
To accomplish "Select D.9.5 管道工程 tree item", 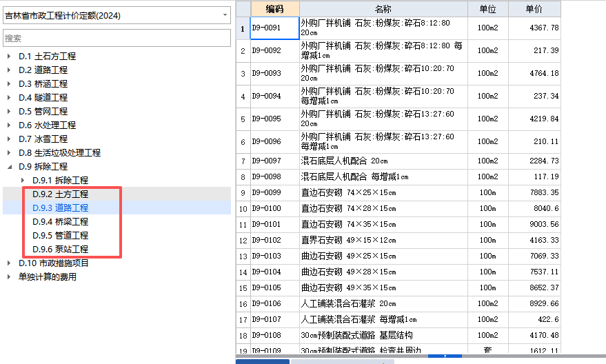I will (x=60, y=236).
